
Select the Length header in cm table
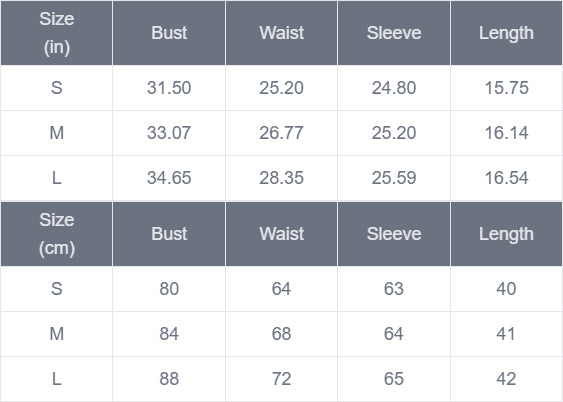coord(506,234)
